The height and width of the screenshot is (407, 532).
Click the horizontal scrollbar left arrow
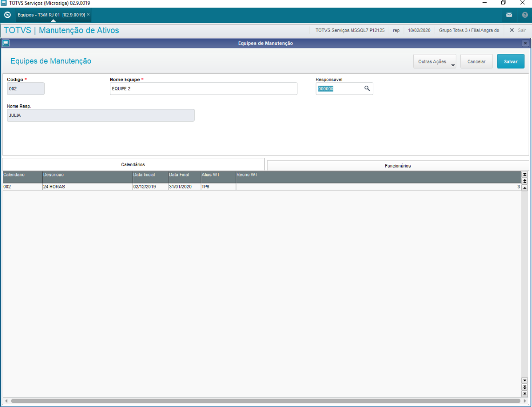click(x=6, y=401)
